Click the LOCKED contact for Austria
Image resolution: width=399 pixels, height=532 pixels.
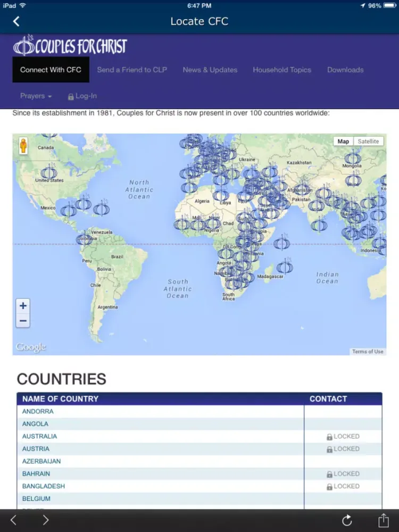click(x=343, y=449)
